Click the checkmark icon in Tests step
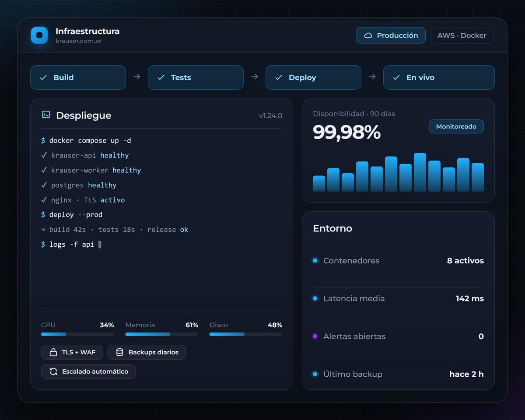Screen dimensions: 525x420 161,77
